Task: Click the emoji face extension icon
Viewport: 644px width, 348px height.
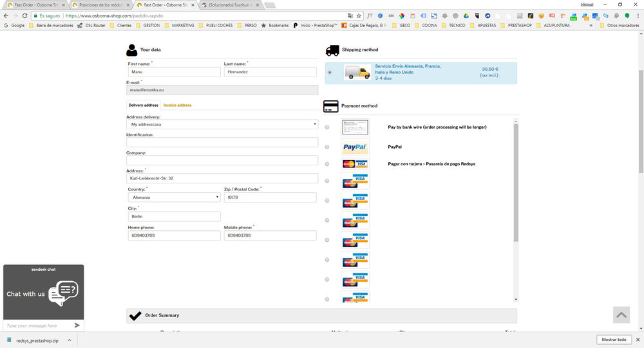Action: (x=542, y=15)
